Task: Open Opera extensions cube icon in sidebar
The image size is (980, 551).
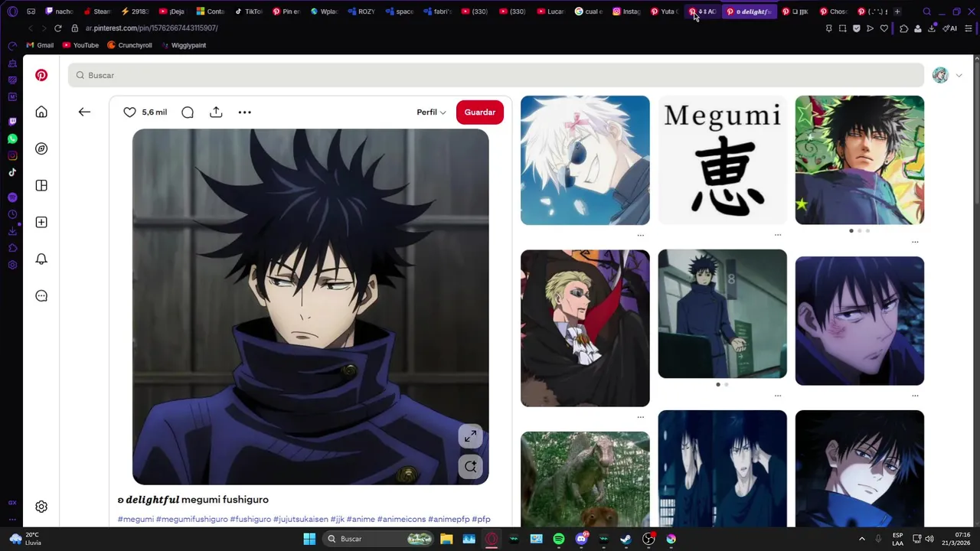Action: click(x=12, y=248)
